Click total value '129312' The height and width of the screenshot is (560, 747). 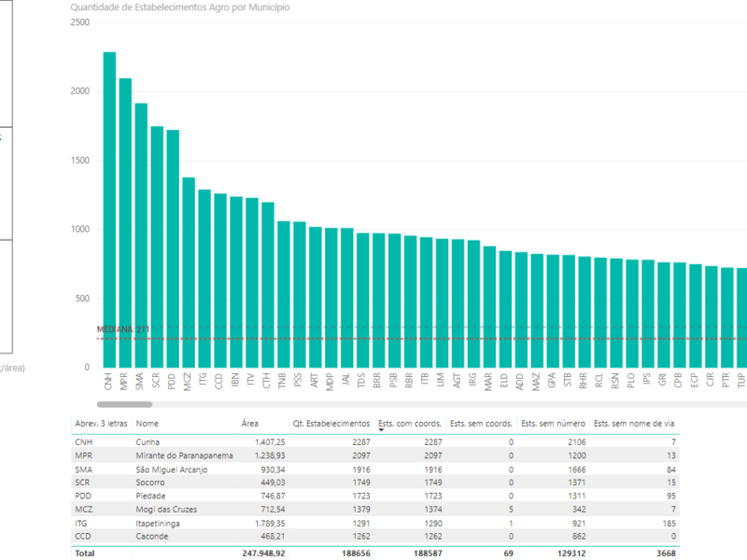tap(571, 553)
